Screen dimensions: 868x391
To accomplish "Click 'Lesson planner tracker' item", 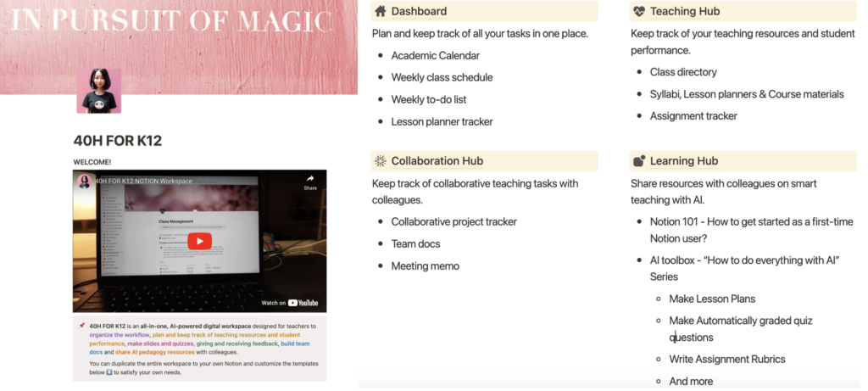I will 442,122.
